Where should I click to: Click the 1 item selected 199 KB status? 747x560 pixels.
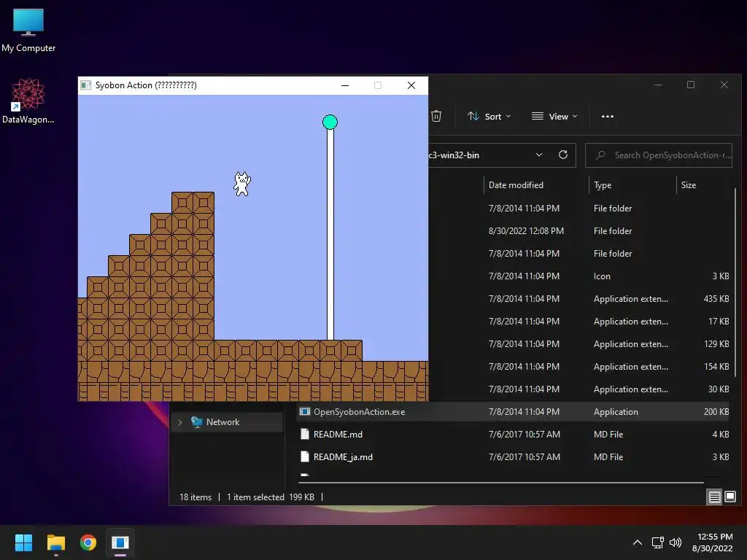270,497
